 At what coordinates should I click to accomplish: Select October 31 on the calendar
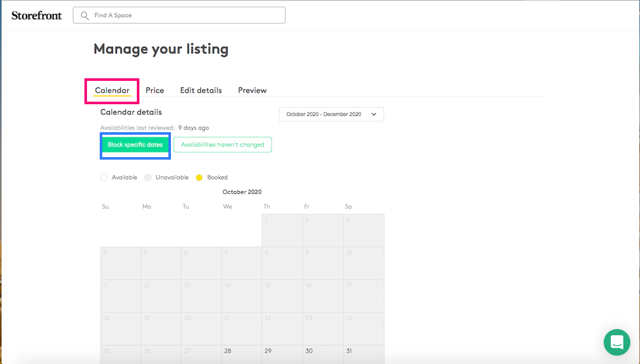(364, 354)
